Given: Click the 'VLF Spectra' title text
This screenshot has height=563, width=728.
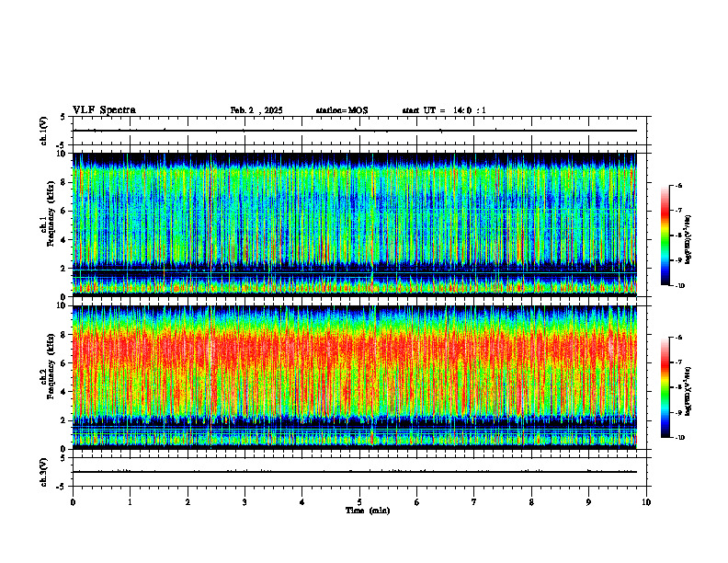Looking at the screenshot, I should 104,110.
